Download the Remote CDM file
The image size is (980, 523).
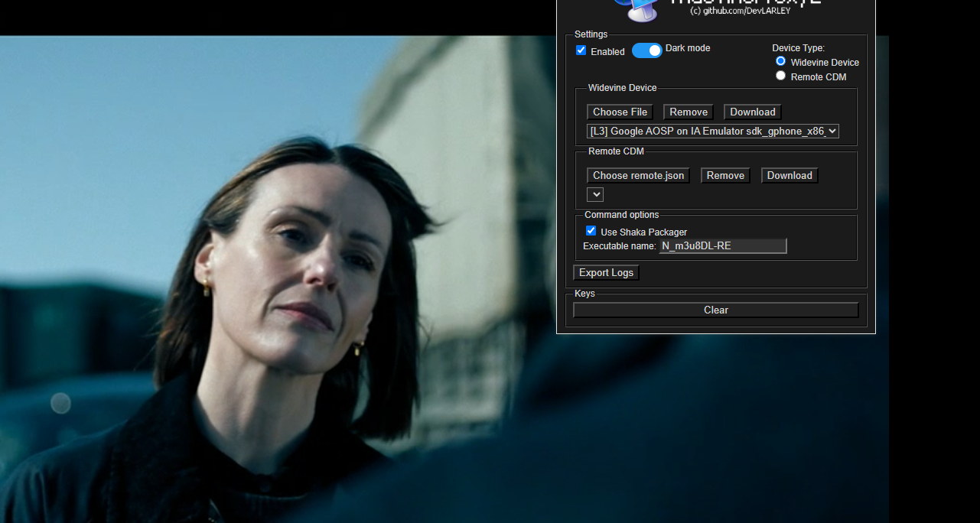pyautogui.click(x=790, y=176)
